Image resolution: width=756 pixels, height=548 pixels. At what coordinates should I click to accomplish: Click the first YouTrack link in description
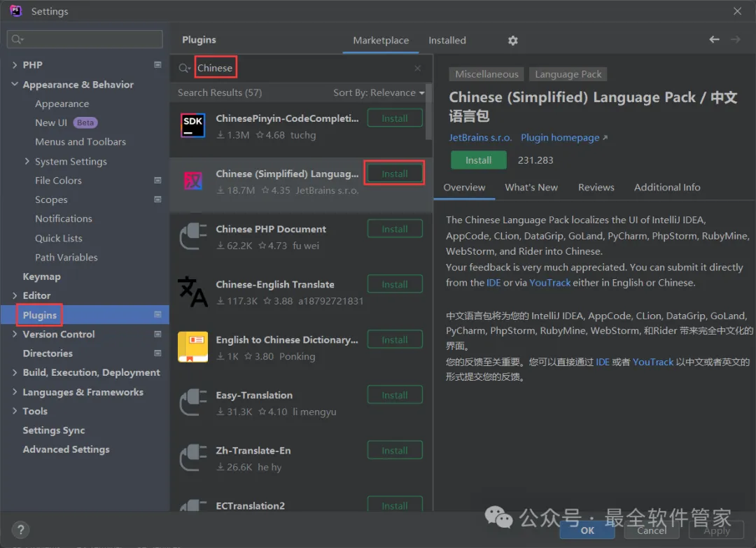(549, 283)
